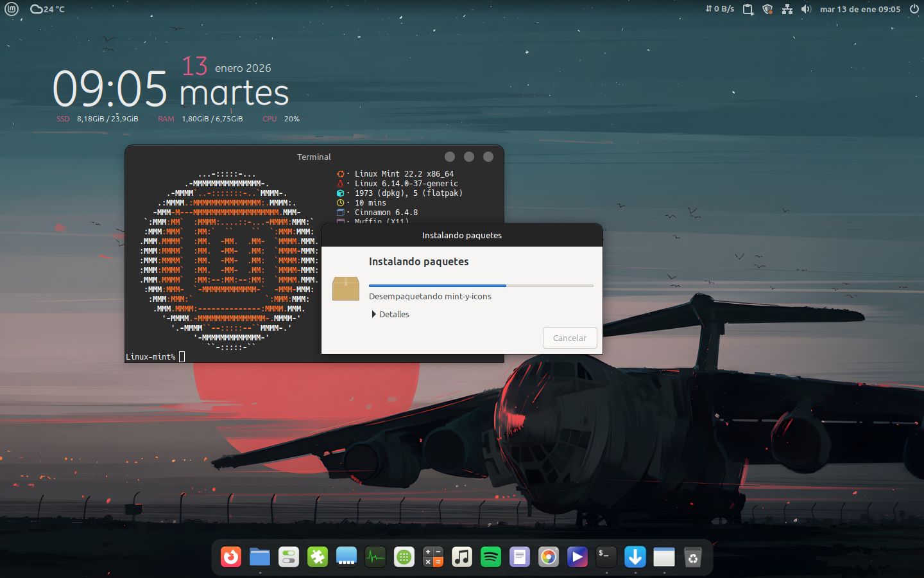Open the panel date 'mar 13 de ene 09:05'
Viewport: 924px width, 578px height.
860,9
